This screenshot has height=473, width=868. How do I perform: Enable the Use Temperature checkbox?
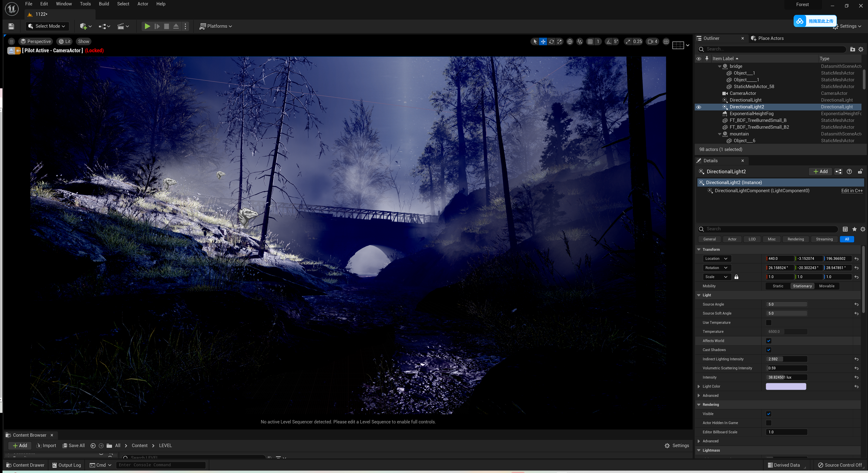click(769, 322)
